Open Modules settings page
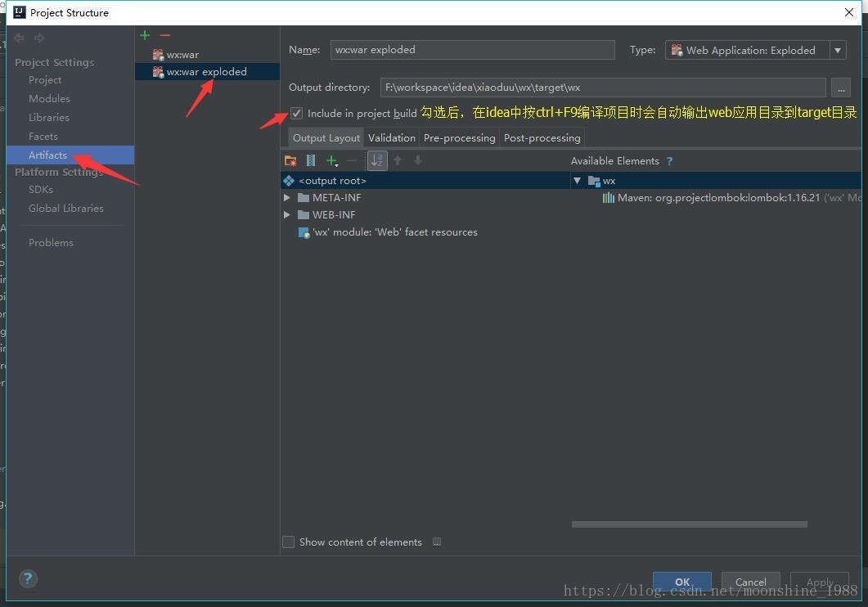 click(x=49, y=99)
